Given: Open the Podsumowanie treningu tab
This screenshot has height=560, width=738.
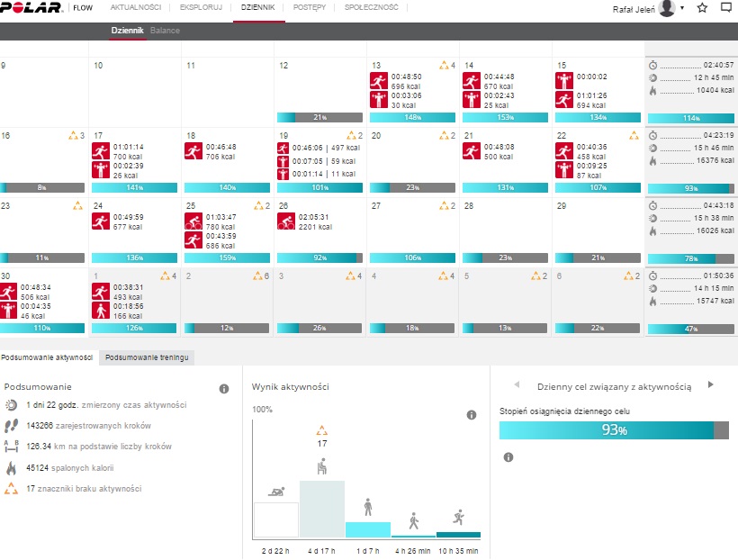Looking at the screenshot, I should point(147,357).
